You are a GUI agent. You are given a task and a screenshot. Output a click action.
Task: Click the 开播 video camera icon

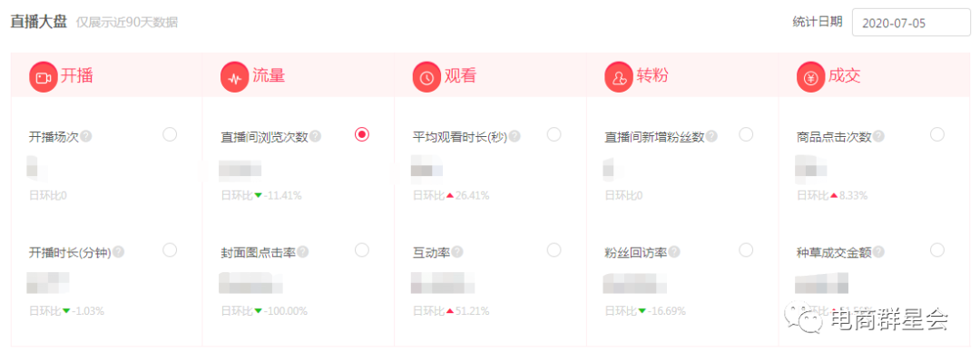pos(44,77)
